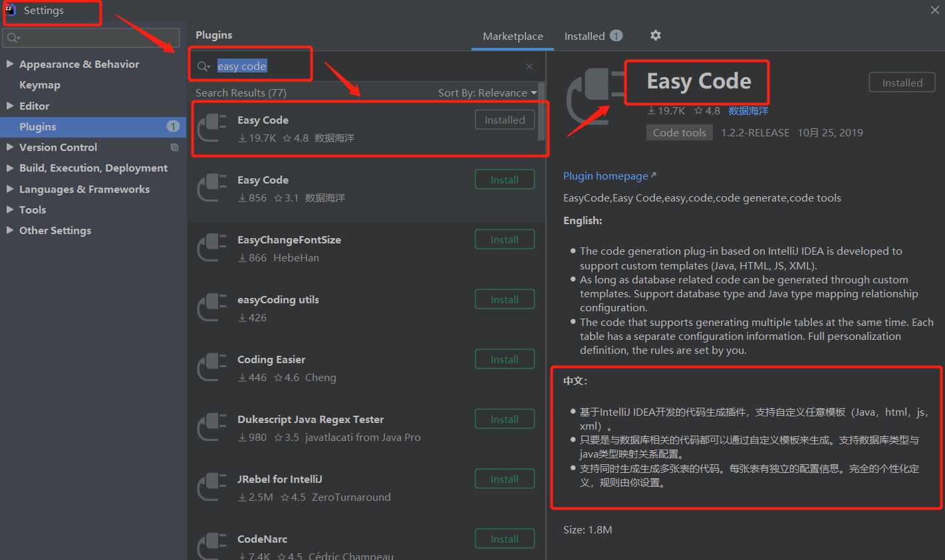This screenshot has width=945, height=560.
Task: Click the IntelliJ logo in the Settings title bar
Action: pos(10,11)
